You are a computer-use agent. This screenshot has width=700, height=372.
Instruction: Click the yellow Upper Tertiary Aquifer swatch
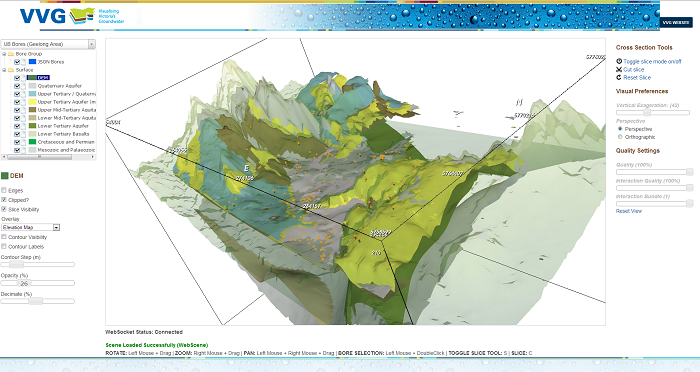pyautogui.click(x=32, y=102)
